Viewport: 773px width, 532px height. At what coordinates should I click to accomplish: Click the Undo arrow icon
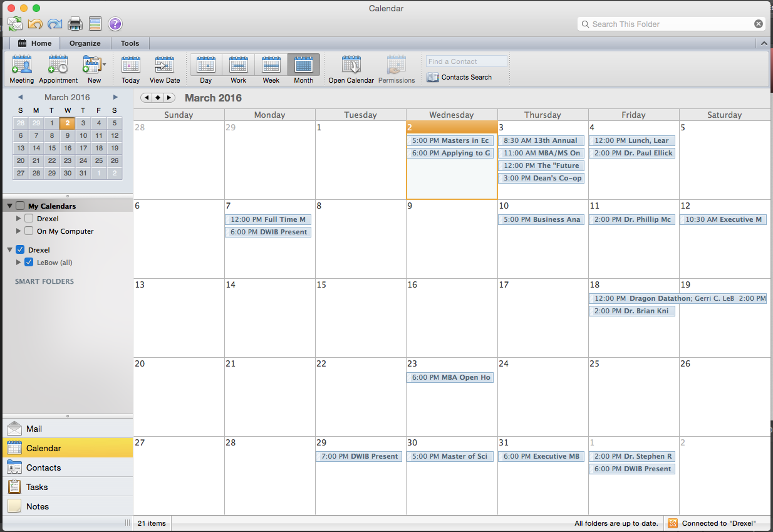(x=35, y=24)
